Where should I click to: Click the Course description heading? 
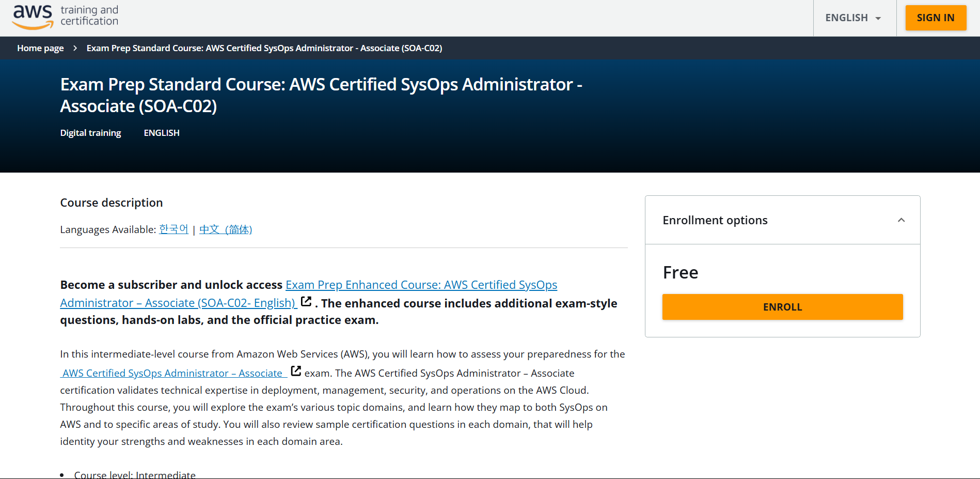(x=112, y=203)
